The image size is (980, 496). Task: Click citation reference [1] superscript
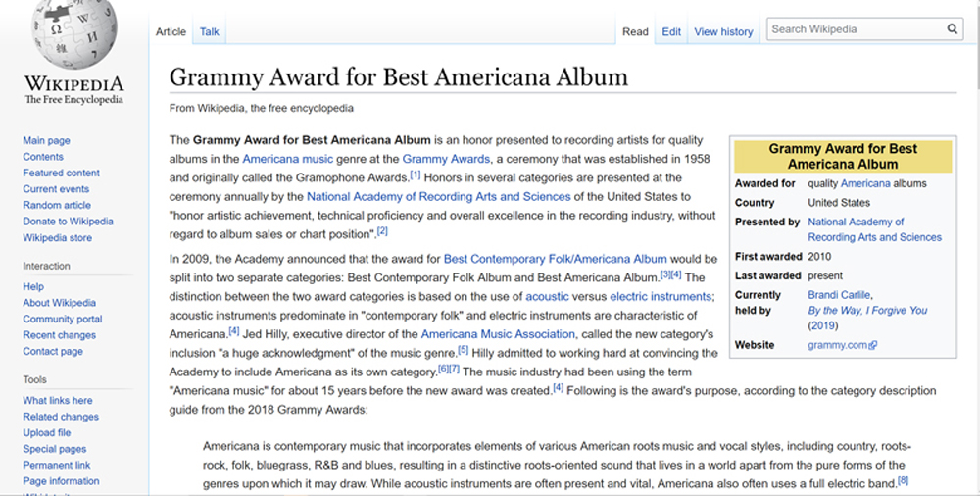415,175
